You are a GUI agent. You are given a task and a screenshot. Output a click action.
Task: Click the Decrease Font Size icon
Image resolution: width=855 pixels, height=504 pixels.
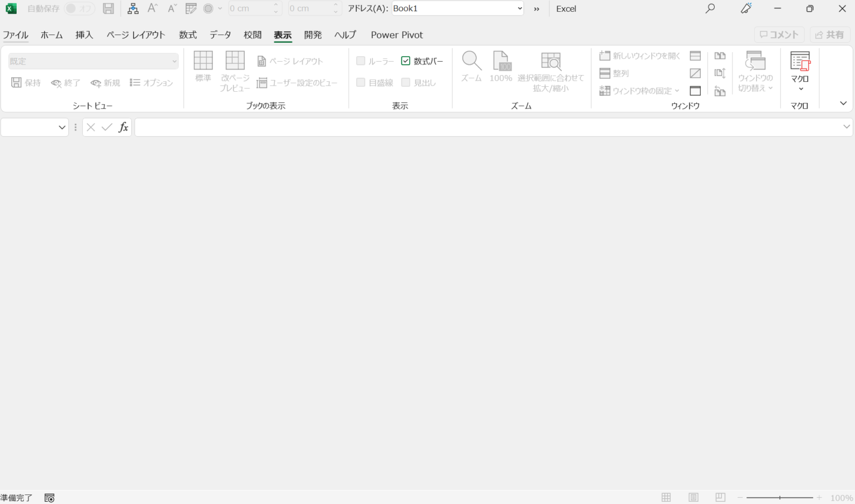click(x=172, y=8)
